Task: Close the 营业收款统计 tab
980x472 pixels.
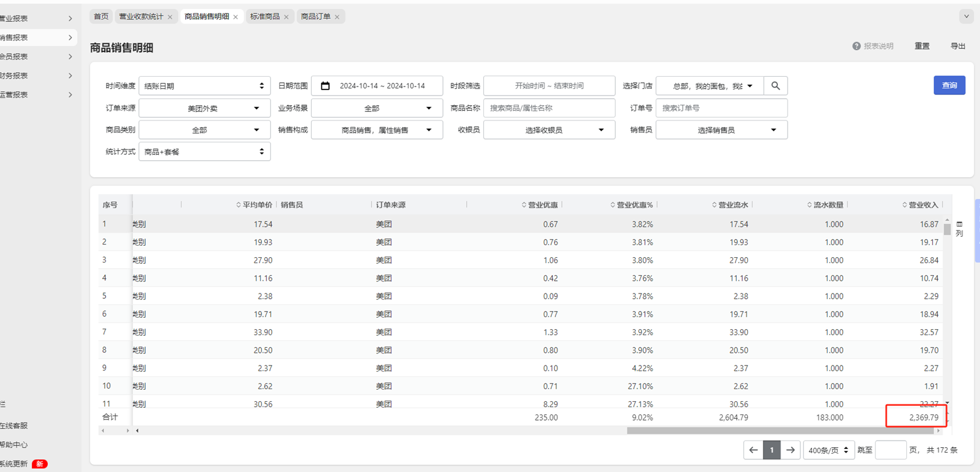Action: point(170,17)
